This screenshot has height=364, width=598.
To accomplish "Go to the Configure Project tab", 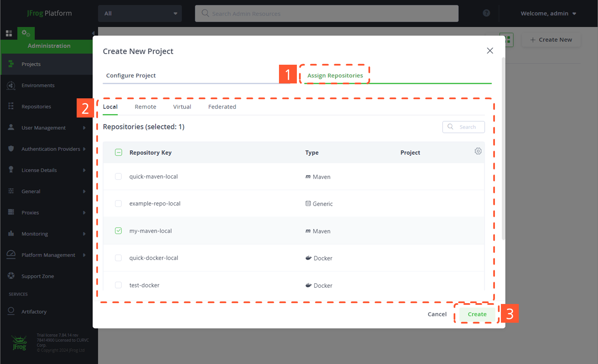I will (x=131, y=75).
